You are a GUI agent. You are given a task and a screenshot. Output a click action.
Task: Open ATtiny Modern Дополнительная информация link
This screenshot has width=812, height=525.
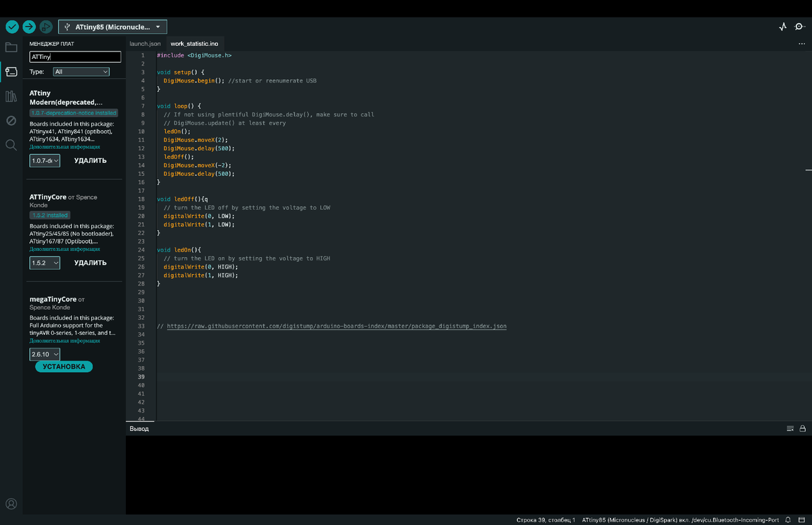[x=65, y=146]
